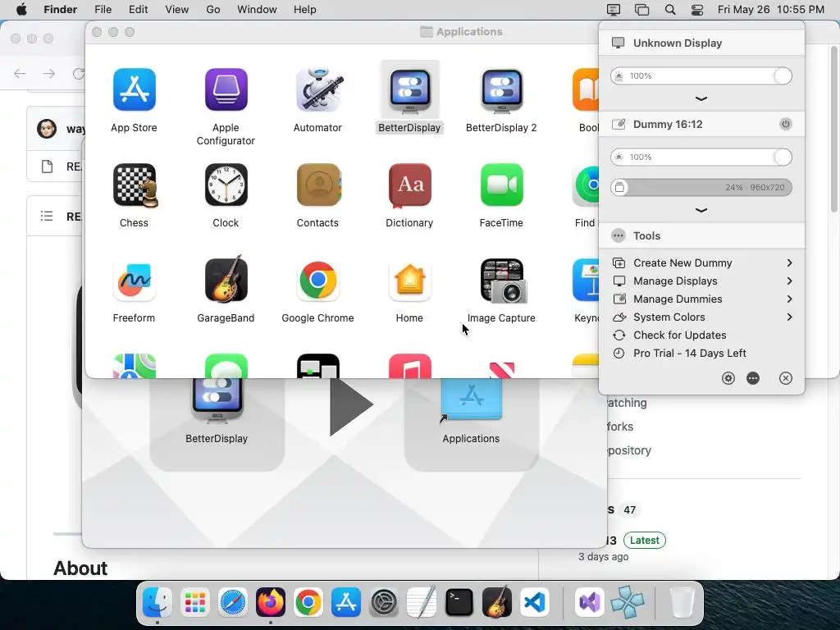Open the Go menu
Viewport: 840px width, 630px height.
coord(213,10)
